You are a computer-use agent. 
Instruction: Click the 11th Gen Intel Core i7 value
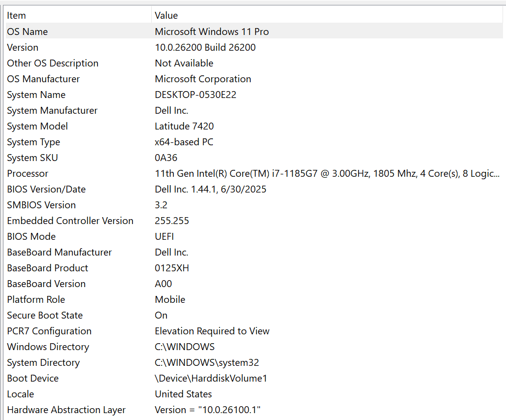pos(327,173)
